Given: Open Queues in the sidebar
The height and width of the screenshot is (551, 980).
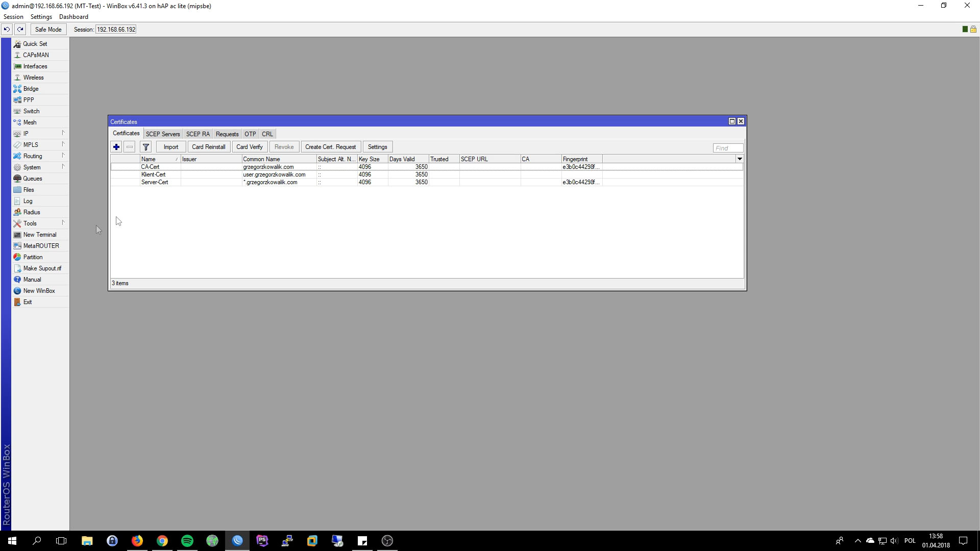Looking at the screenshot, I should point(40,179).
